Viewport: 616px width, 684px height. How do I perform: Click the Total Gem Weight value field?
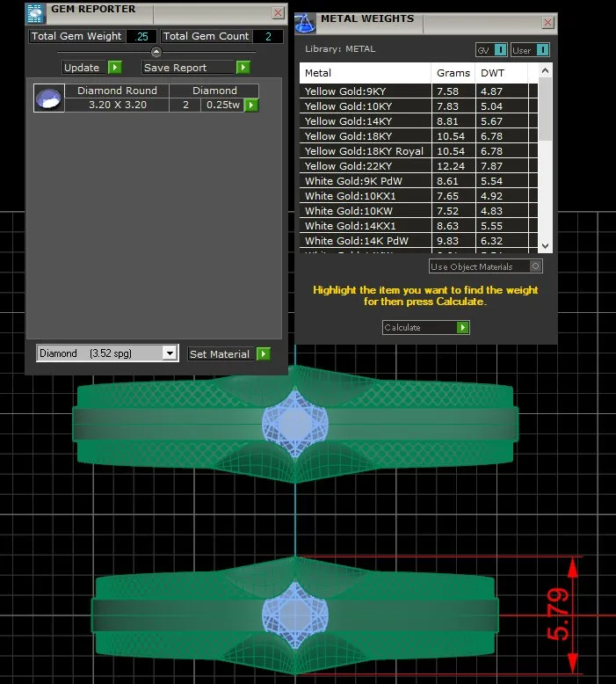coord(141,36)
